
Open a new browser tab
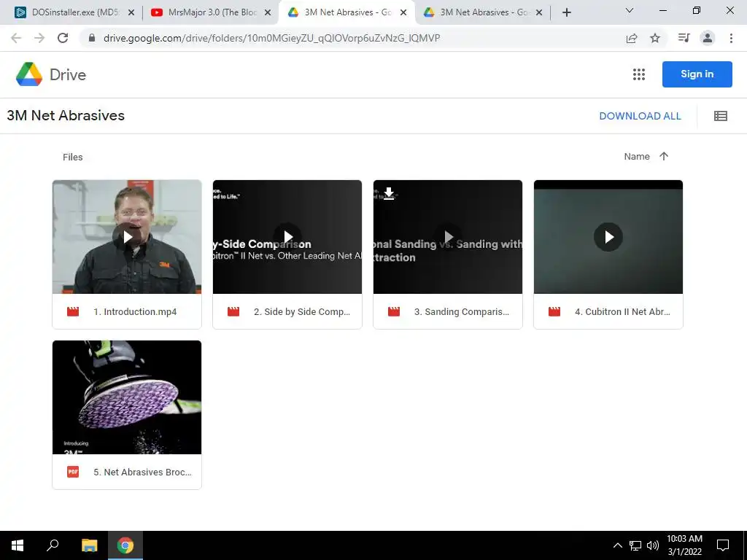point(566,12)
